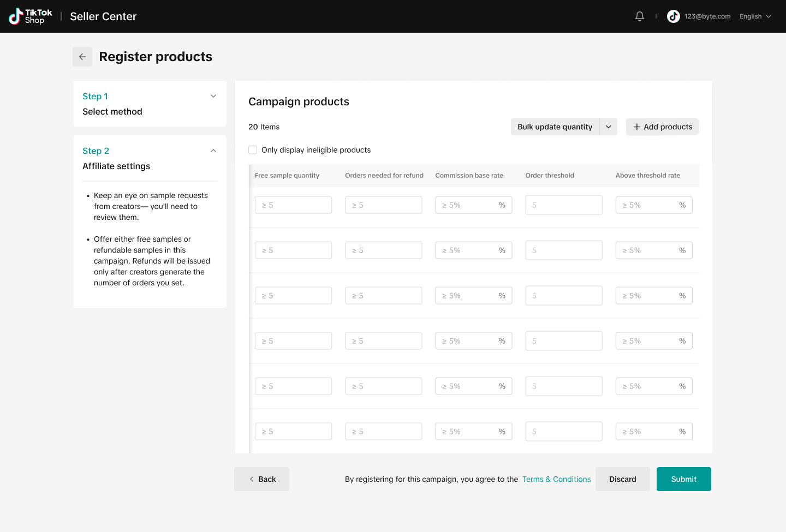Focus first row Free sample quantity field
Screen dimensions: 786x532
(293, 205)
